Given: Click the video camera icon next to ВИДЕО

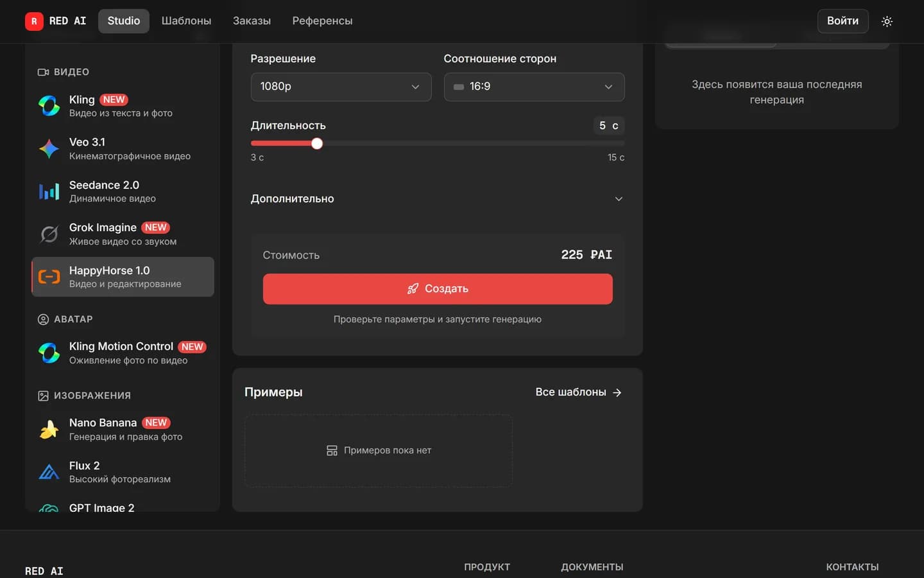Looking at the screenshot, I should [43, 72].
